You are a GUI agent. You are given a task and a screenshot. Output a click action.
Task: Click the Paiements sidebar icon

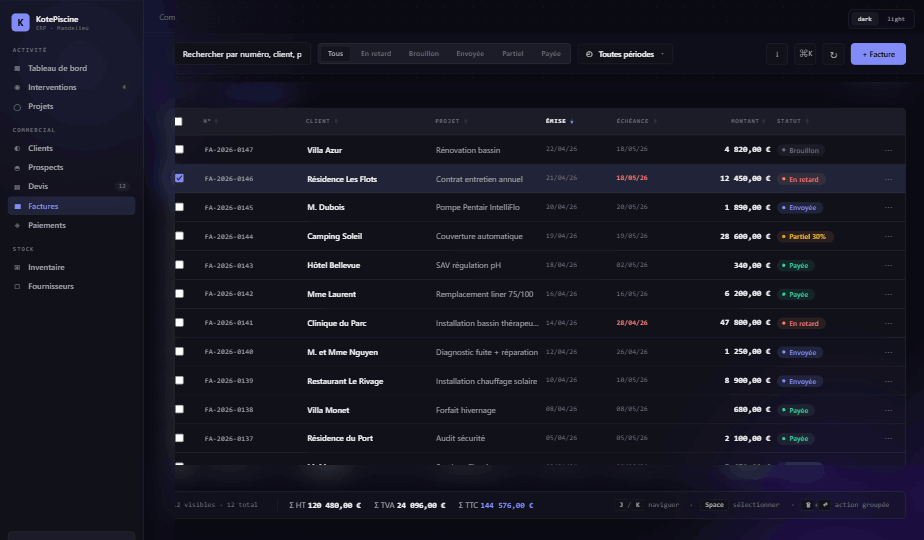[x=17, y=225]
